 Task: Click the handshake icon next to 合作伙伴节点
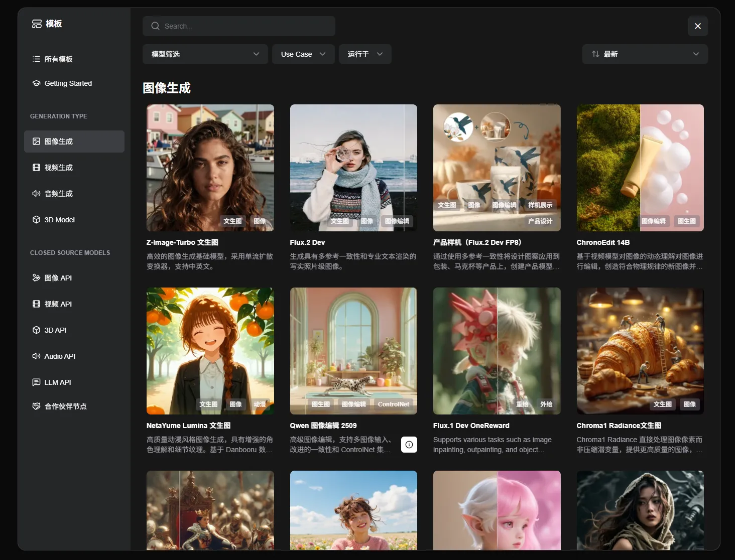pos(36,406)
